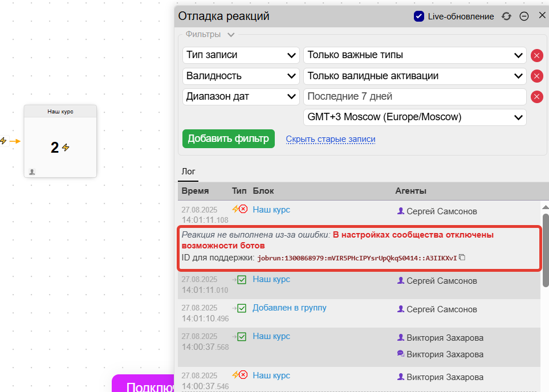Click the lightning icon in Наш курс block
The image size is (549, 392).
click(x=66, y=148)
